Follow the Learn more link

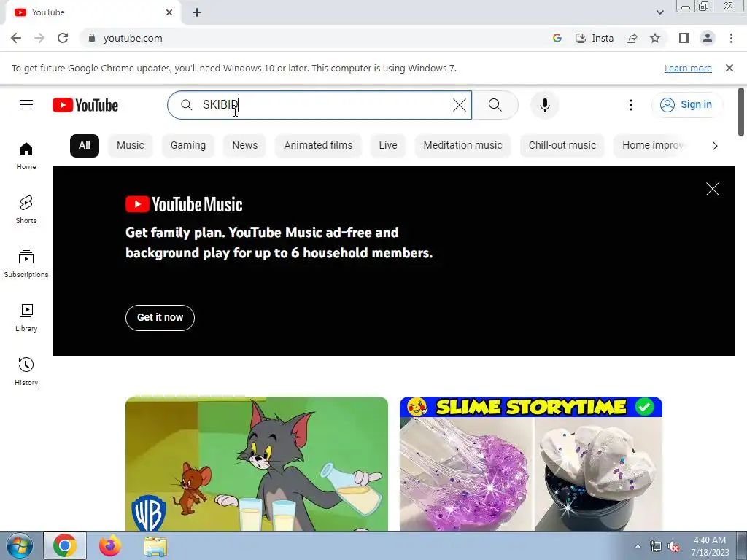click(688, 68)
